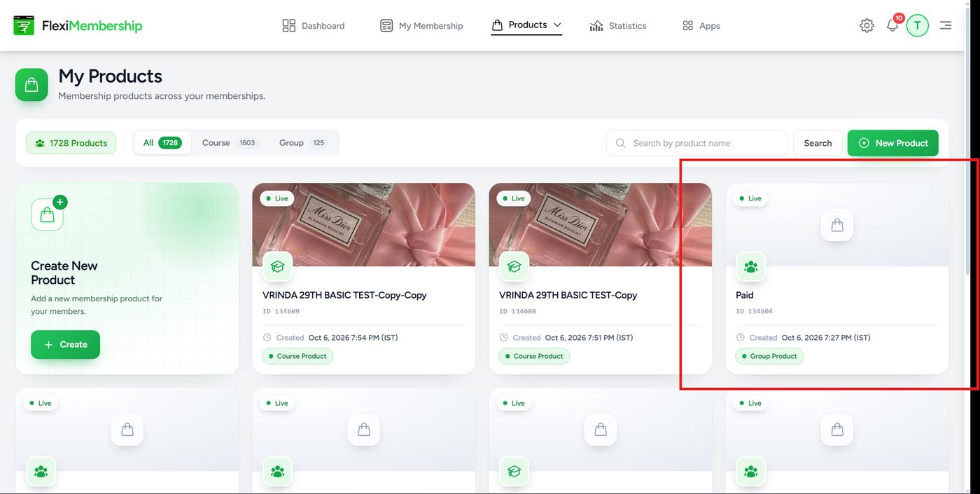Click the bag placeholder icon on Paid card
This screenshot has height=494, width=980.
(837, 226)
